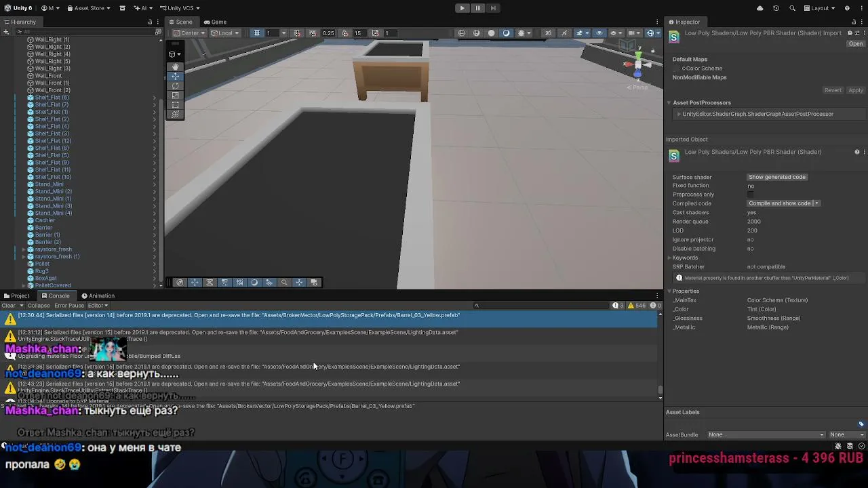Select the Console tab

[56, 296]
